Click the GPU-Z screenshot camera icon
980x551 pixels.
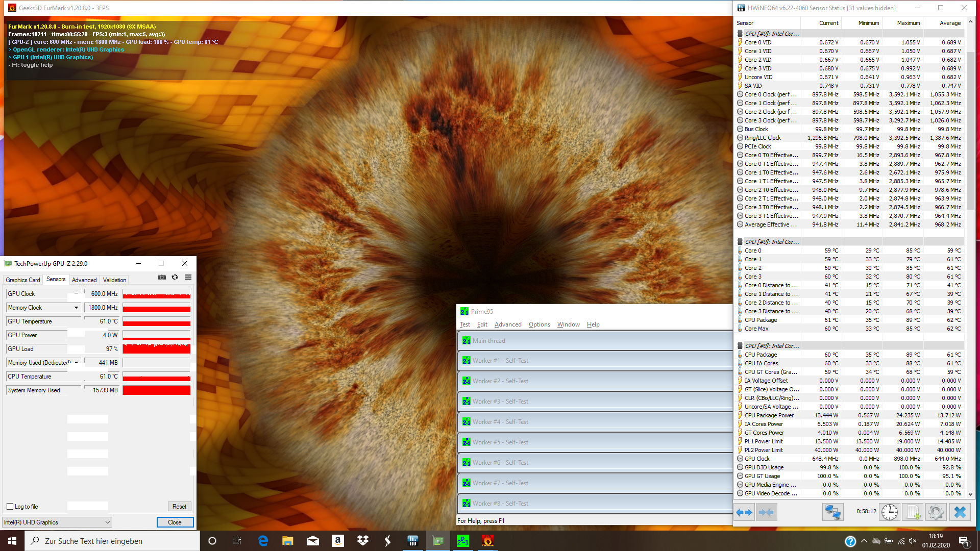point(162,277)
